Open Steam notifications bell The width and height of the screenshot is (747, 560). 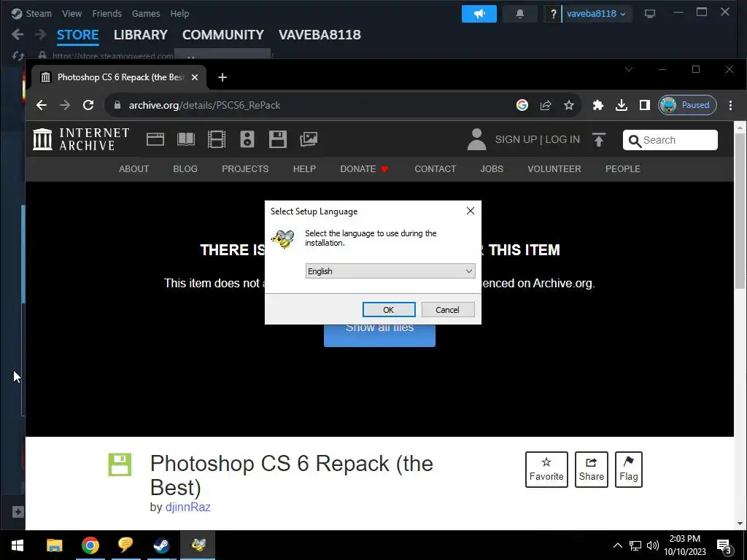pos(519,14)
